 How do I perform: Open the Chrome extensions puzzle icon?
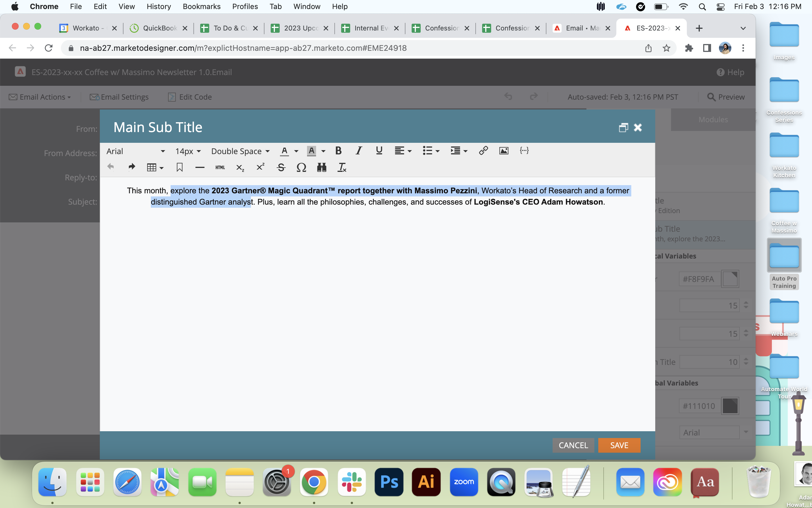coord(689,48)
